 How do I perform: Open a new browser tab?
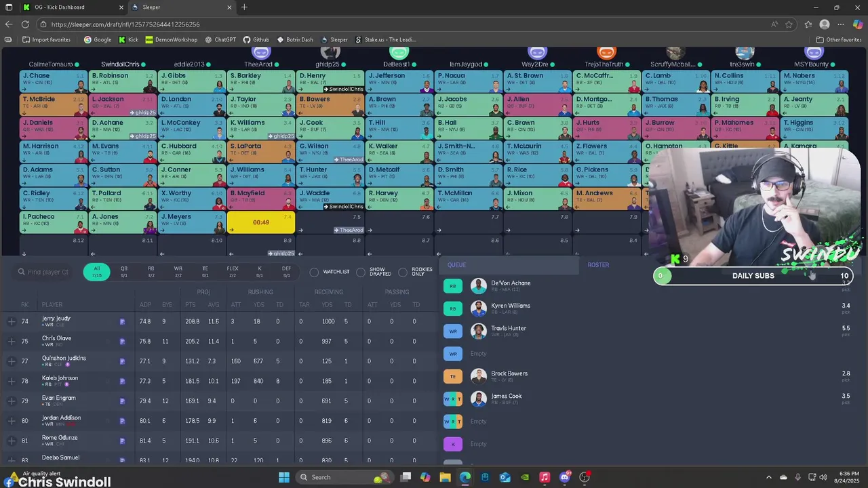click(x=244, y=7)
